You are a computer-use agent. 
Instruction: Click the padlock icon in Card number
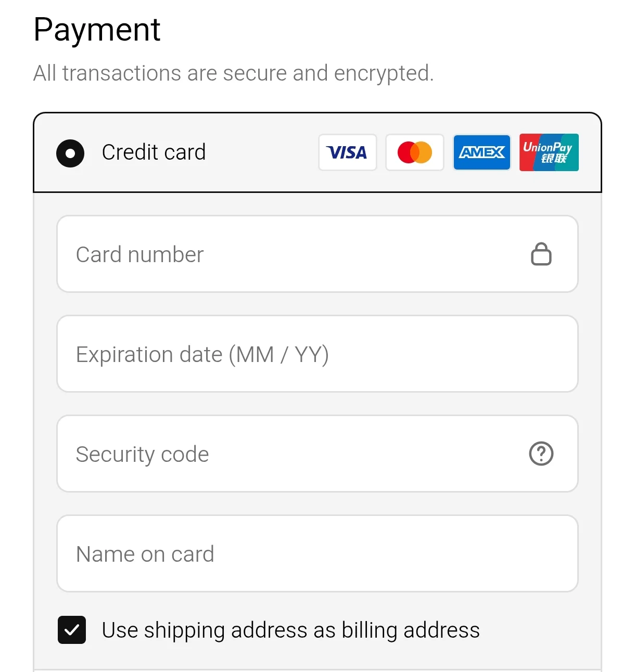pos(541,254)
